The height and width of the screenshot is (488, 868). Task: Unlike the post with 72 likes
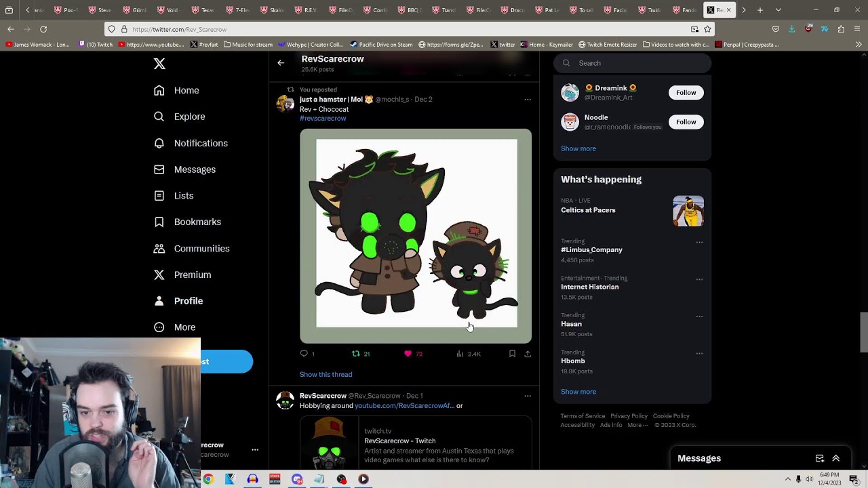click(408, 354)
